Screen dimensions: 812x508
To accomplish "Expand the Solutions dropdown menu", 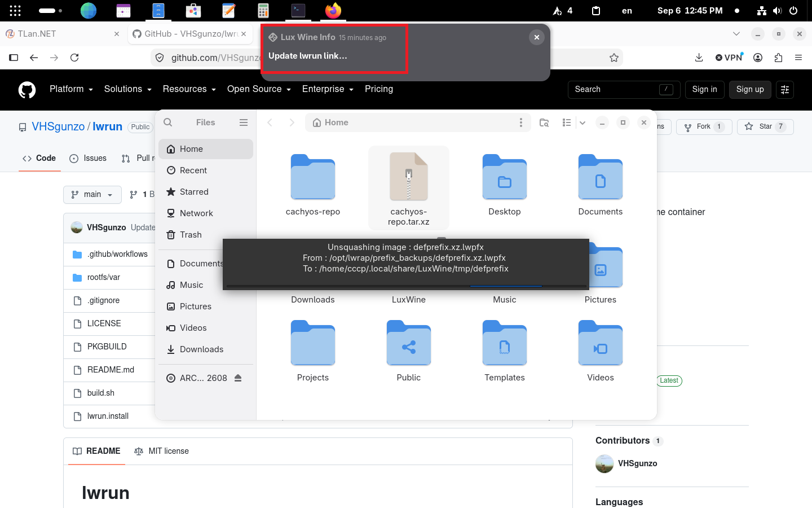I will pyautogui.click(x=128, y=89).
